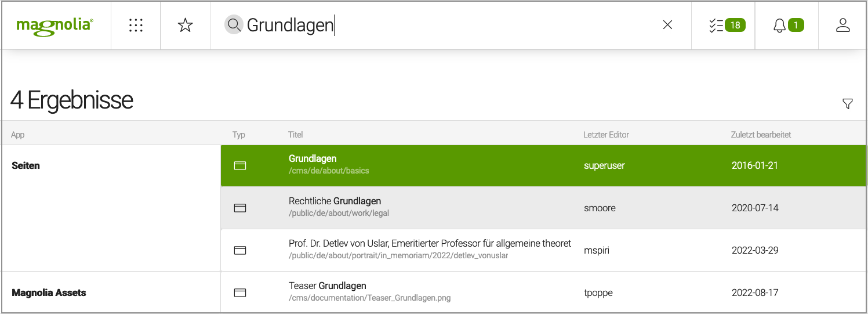This screenshot has height=314, width=868.
Task: Open the tasks list with 18 badge
Action: coord(727,25)
